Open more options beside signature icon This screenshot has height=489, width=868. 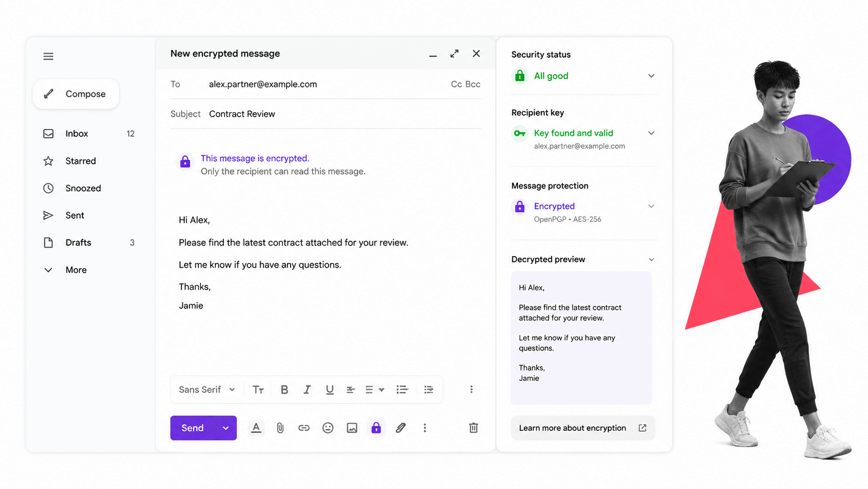pyautogui.click(x=425, y=428)
